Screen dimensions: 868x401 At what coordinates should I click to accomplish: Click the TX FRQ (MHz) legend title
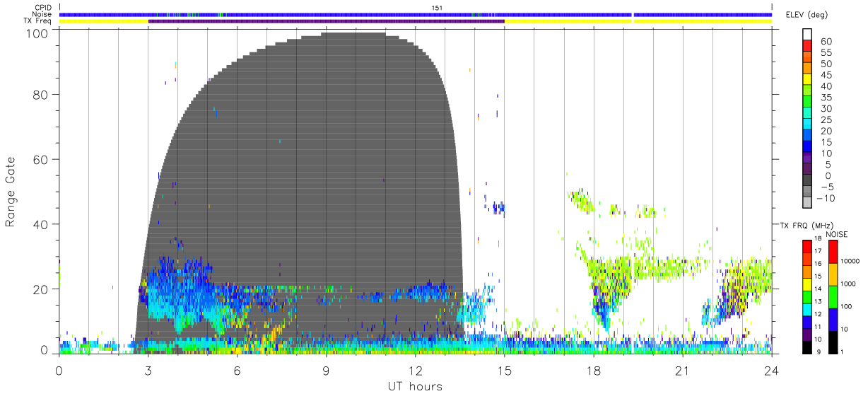pos(807,225)
